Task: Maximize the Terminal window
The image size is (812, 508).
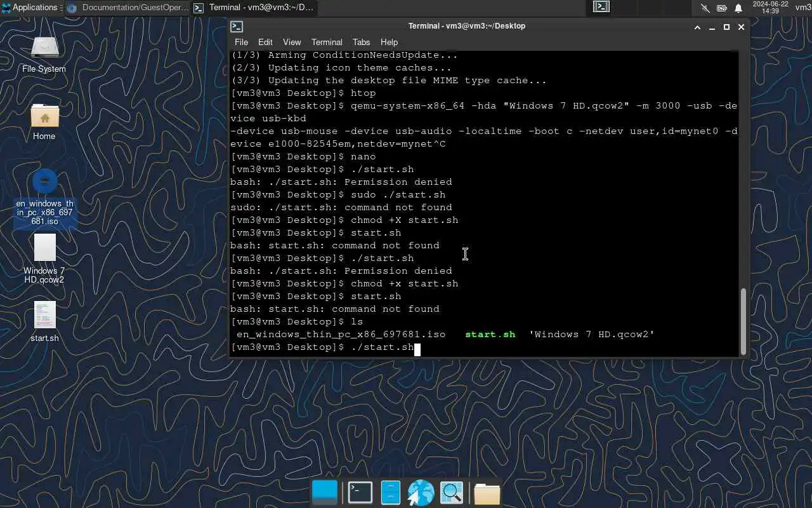Action: (726, 27)
